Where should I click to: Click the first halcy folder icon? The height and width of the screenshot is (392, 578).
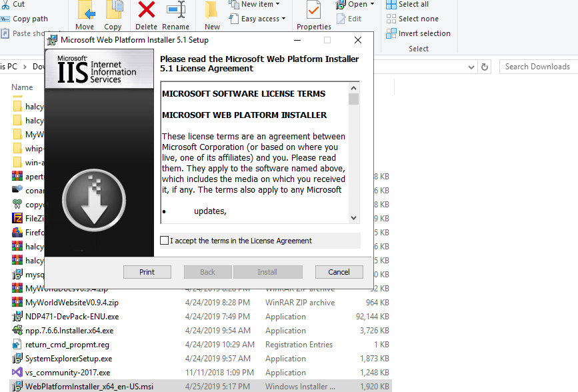click(17, 106)
